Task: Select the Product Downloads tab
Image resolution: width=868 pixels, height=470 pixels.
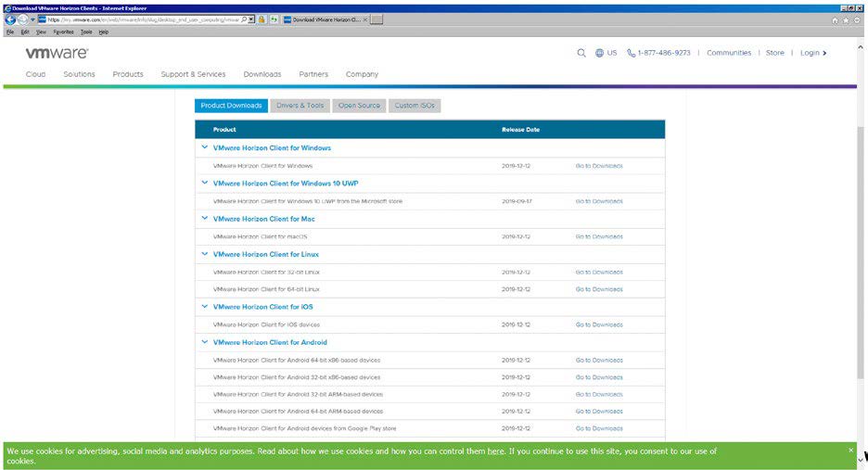Action: pyautogui.click(x=232, y=106)
